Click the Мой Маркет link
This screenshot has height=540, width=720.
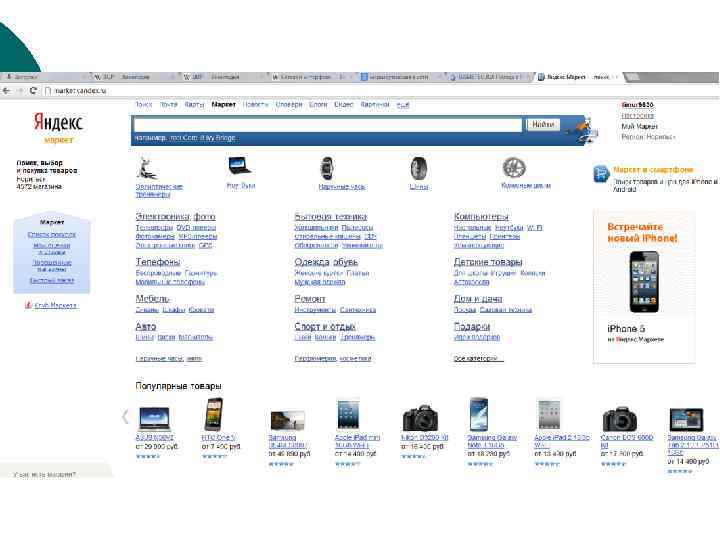pos(639,126)
